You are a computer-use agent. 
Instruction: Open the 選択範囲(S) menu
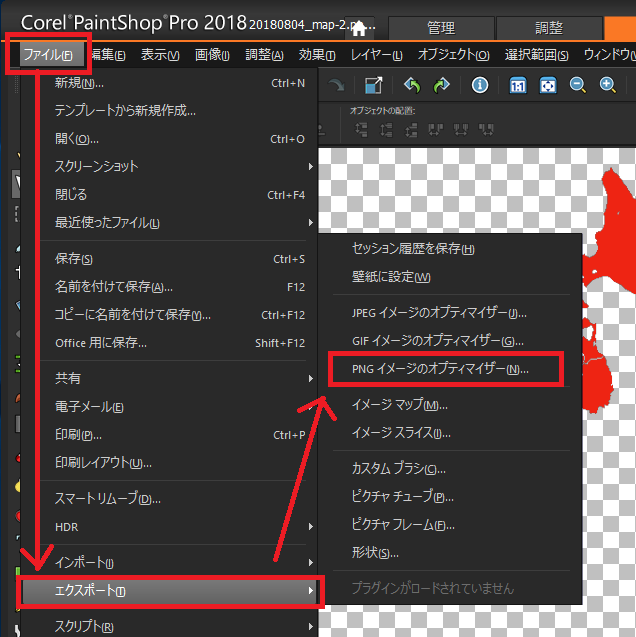(536, 55)
